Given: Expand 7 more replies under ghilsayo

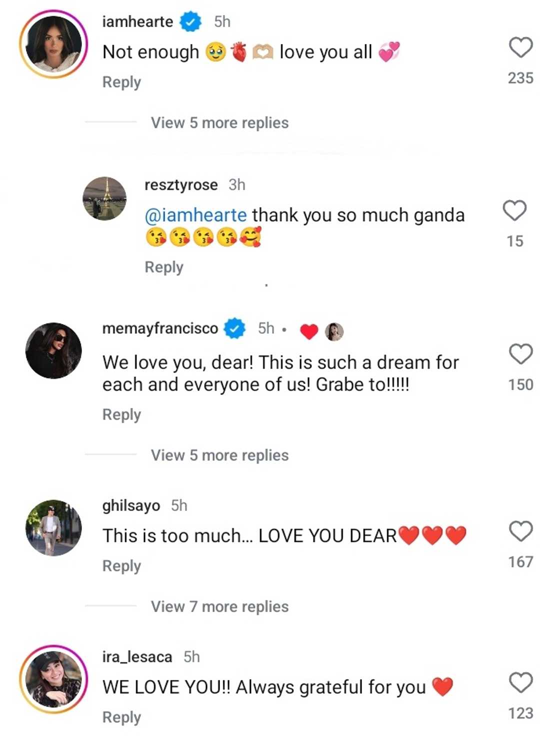Looking at the screenshot, I should coord(219,607).
